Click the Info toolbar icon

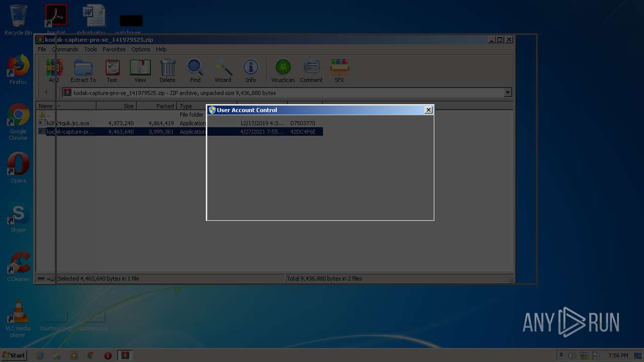coord(251,70)
